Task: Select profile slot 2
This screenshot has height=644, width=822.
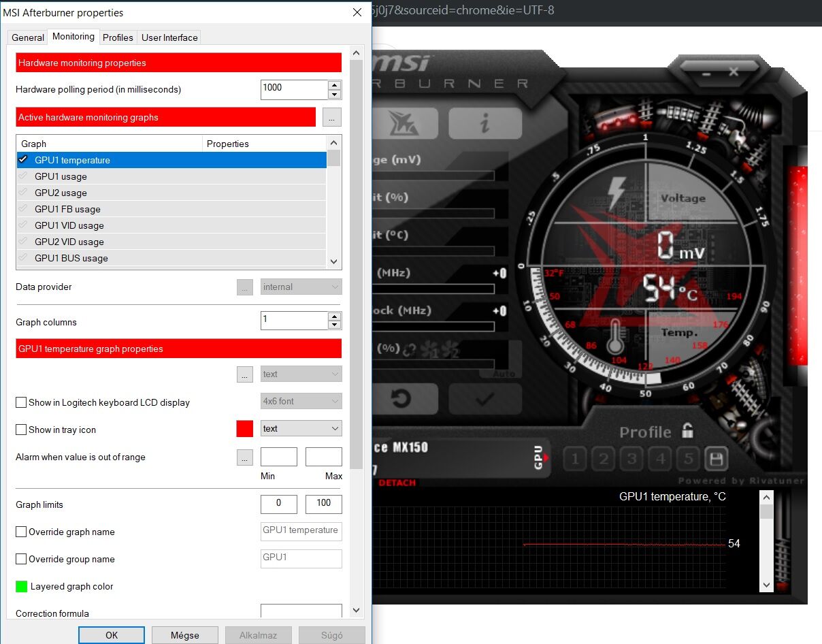Action: [x=604, y=459]
